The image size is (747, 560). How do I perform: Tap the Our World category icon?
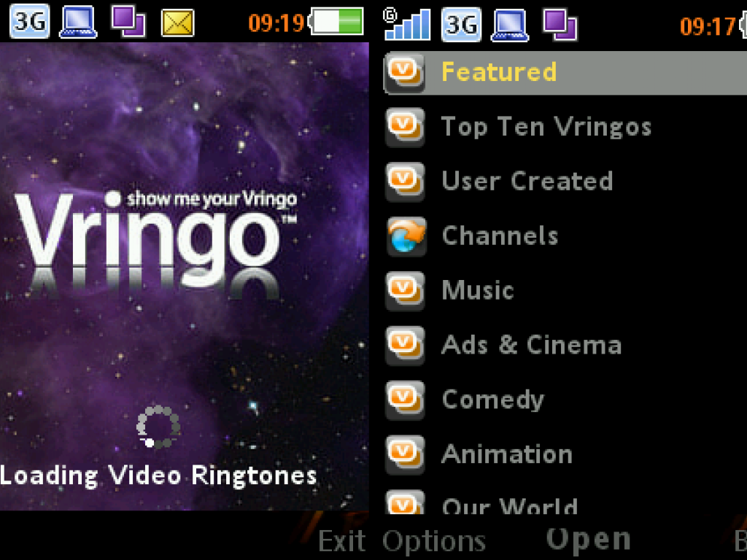click(x=404, y=502)
